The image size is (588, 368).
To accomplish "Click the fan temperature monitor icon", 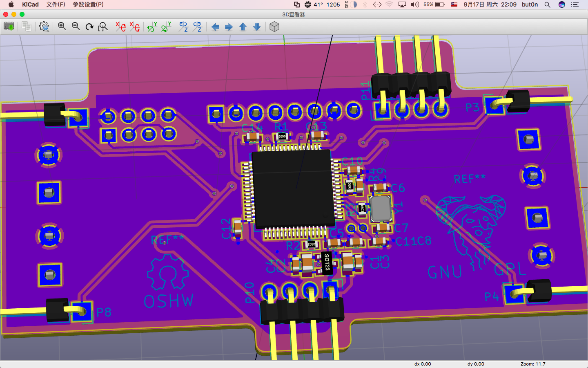I will pyautogui.click(x=308, y=4).
